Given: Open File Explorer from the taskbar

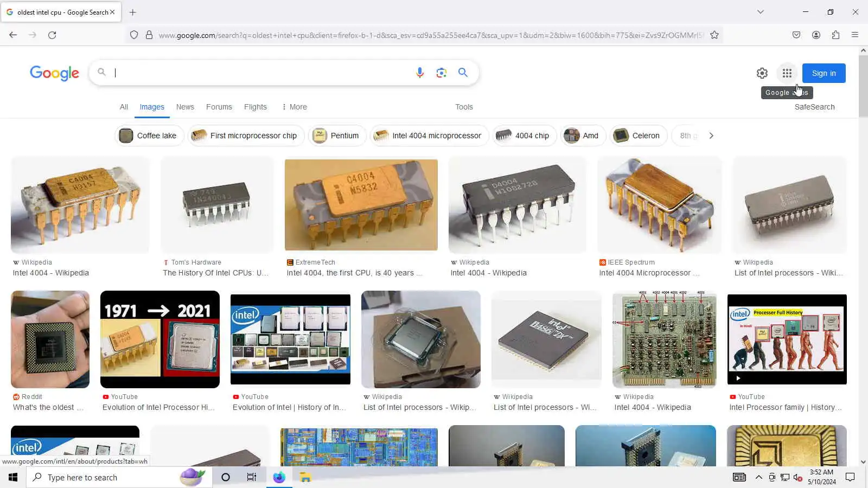Looking at the screenshot, I should click(x=305, y=477).
